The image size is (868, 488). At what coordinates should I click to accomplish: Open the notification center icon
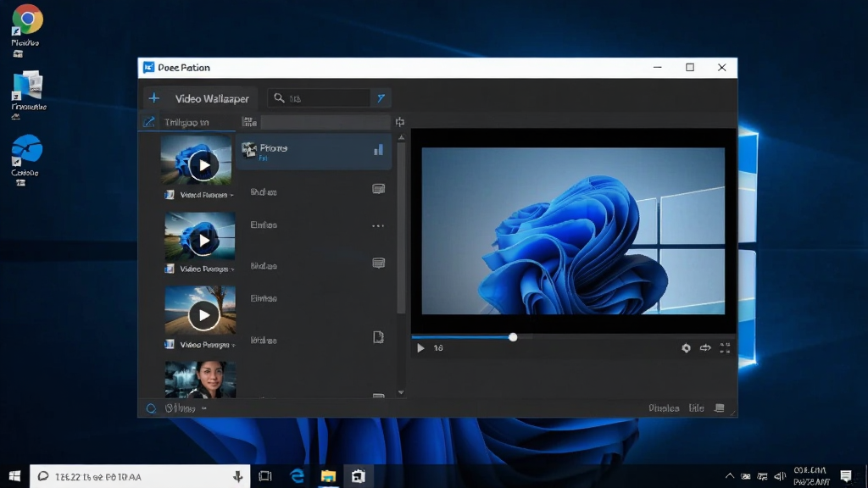pyautogui.click(x=846, y=476)
